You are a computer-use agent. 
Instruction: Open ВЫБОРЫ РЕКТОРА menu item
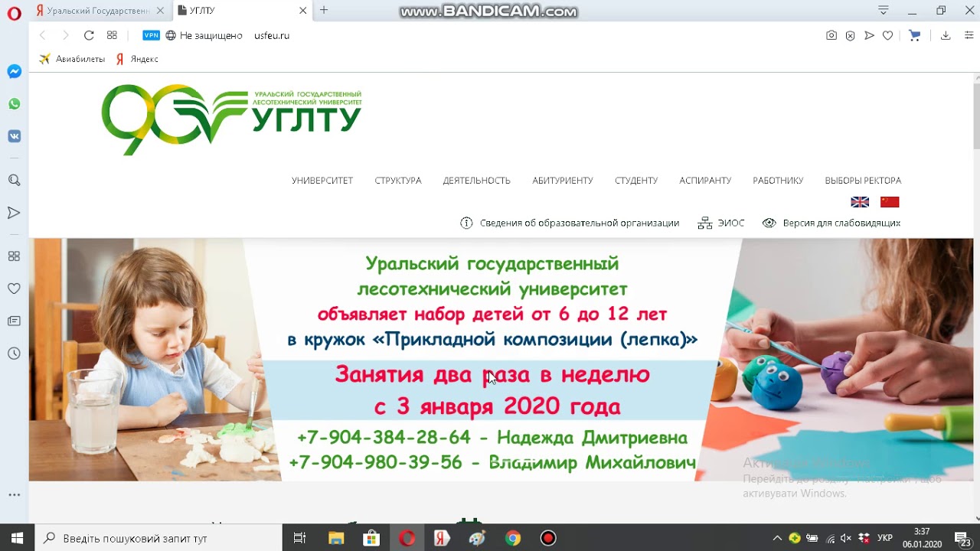point(863,181)
